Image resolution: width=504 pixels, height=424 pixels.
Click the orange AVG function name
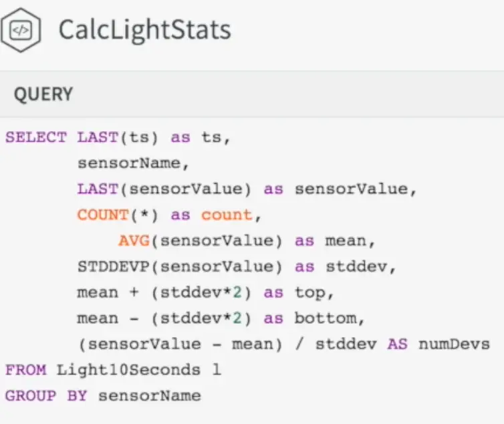coord(133,241)
